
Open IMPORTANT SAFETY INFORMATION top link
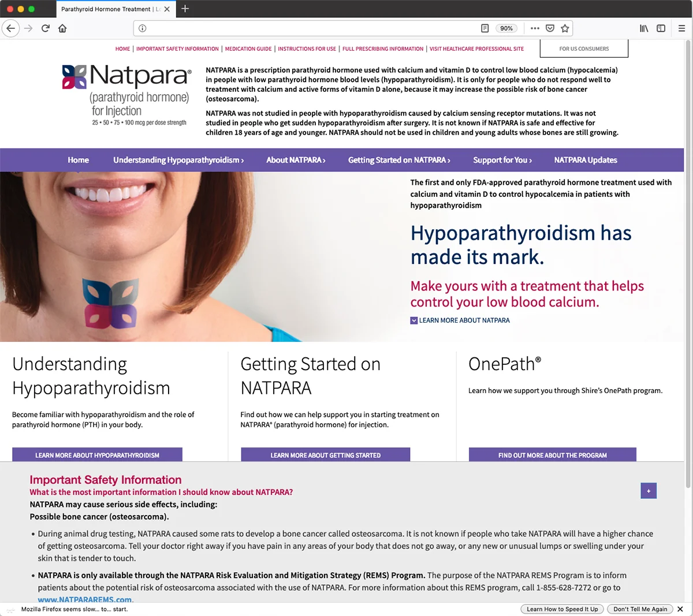coord(177,49)
